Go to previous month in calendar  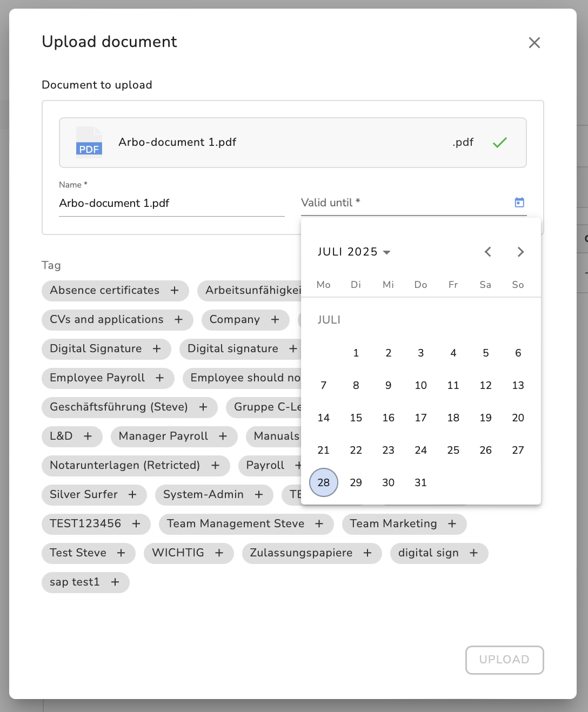488,252
